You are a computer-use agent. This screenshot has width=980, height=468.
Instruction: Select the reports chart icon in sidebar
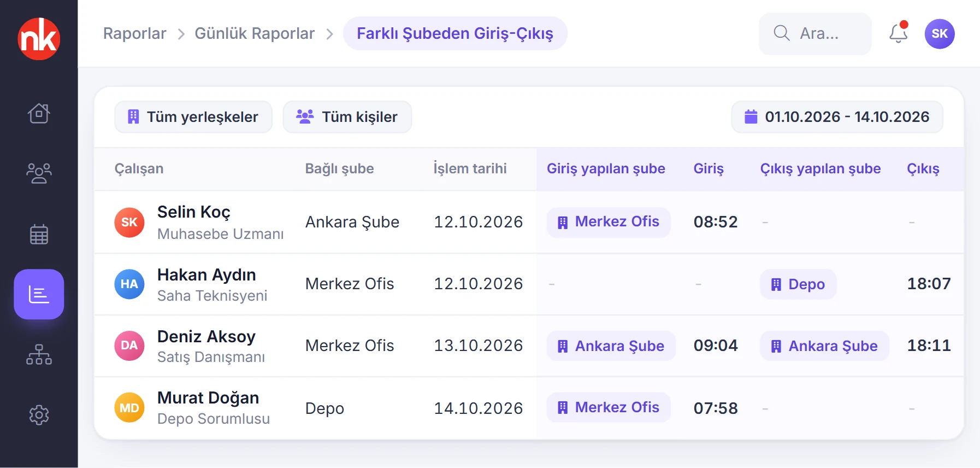click(39, 294)
